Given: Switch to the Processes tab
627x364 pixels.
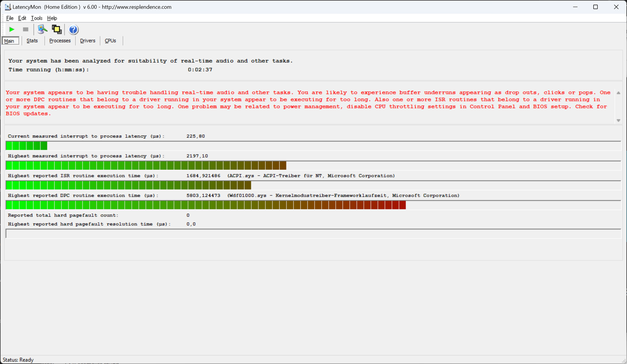Looking at the screenshot, I should point(60,41).
